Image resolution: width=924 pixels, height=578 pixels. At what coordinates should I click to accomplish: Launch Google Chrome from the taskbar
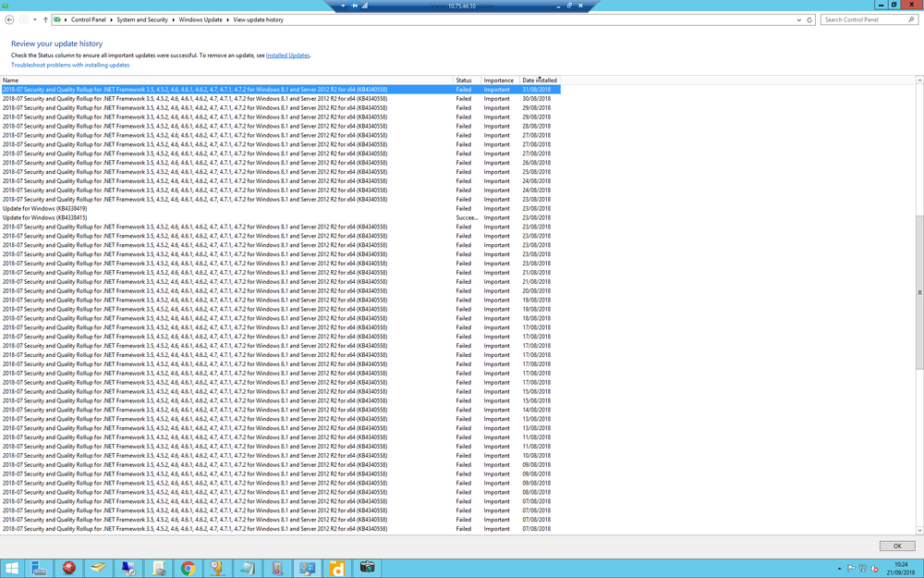click(188, 568)
